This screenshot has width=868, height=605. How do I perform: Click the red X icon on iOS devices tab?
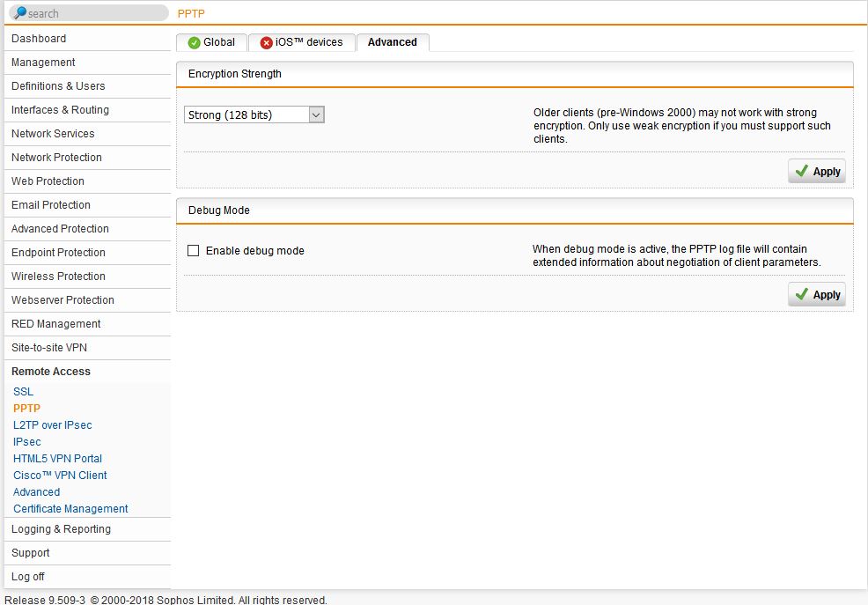coord(266,42)
